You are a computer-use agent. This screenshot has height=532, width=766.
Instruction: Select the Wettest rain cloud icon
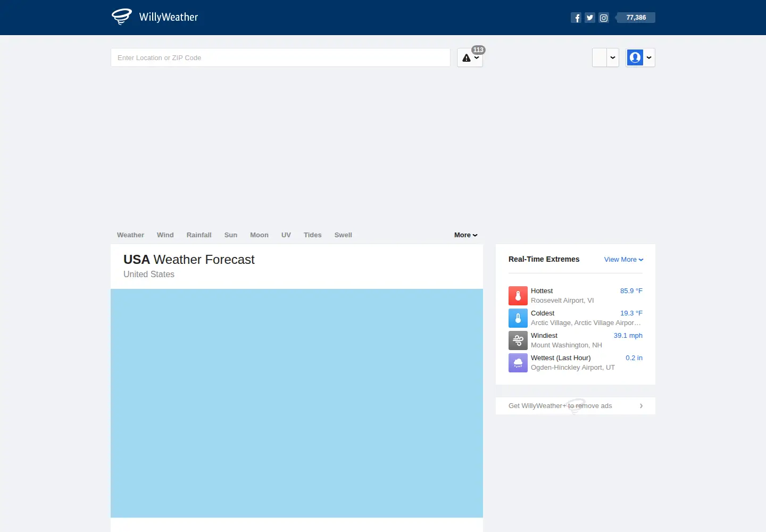click(x=518, y=363)
